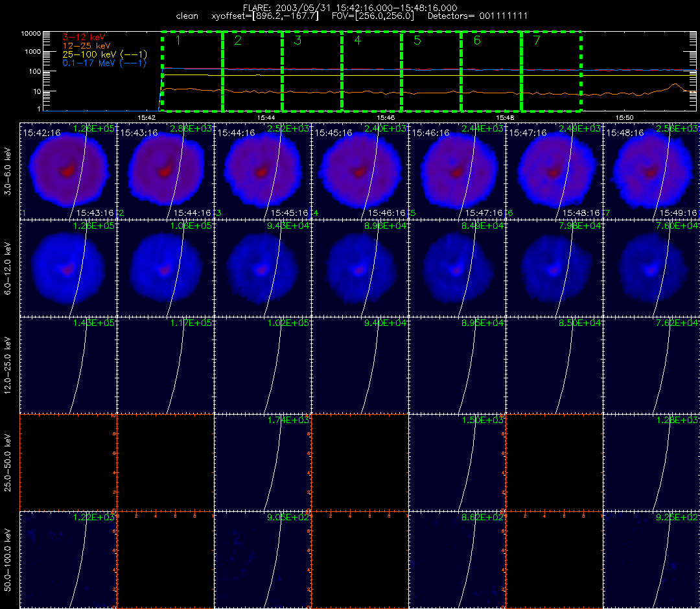Click the 8.50E+04 peak value text
This screenshot has height=609, width=700.
[x=580, y=323]
